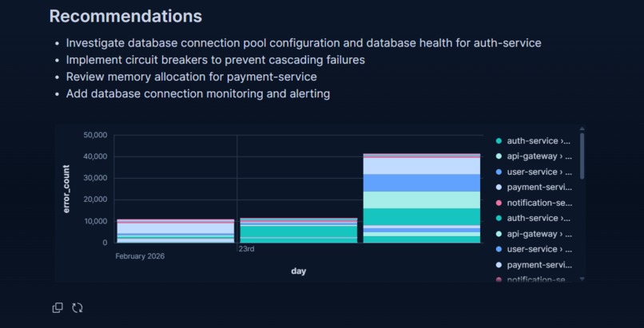The height and width of the screenshot is (328, 644).
Task: Click the legend's vertical scrollbar thumb
Action: tap(582, 156)
